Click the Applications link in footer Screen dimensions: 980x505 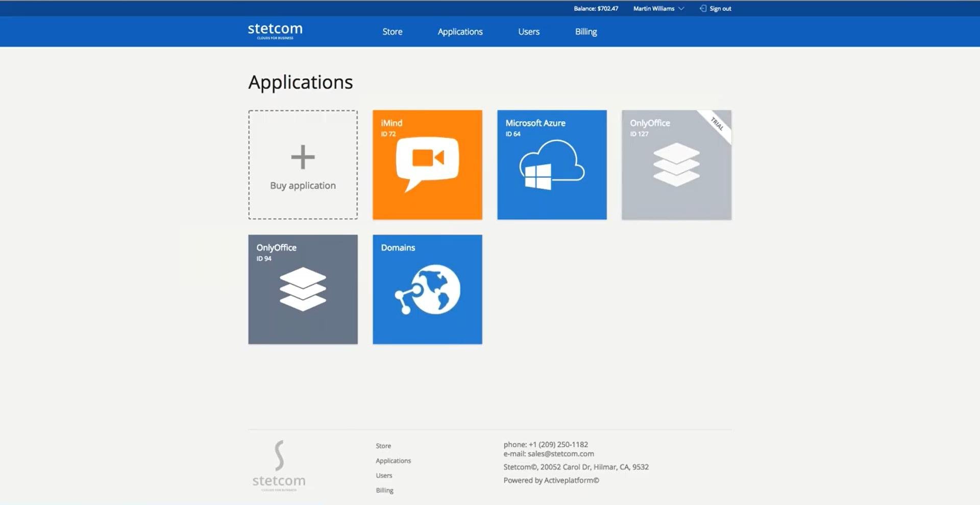(x=393, y=461)
